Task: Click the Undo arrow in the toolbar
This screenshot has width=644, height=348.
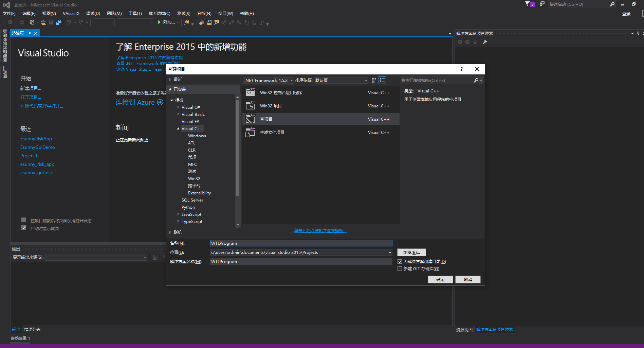Action: (x=69, y=22)
